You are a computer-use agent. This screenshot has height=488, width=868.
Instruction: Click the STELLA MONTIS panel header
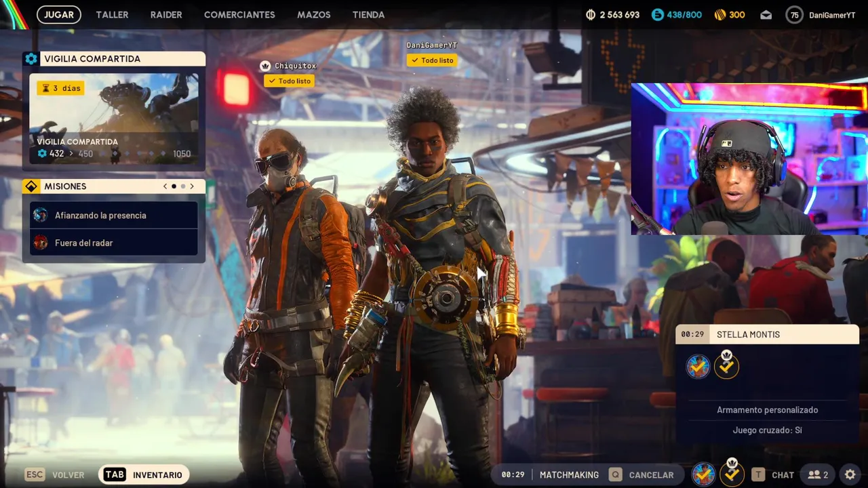click(768, 334)
